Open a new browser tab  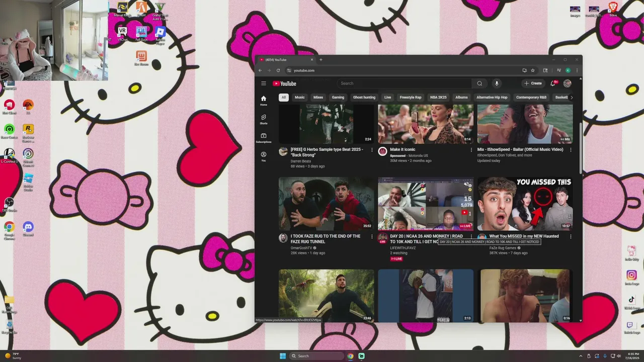click(x=321, y=60)
